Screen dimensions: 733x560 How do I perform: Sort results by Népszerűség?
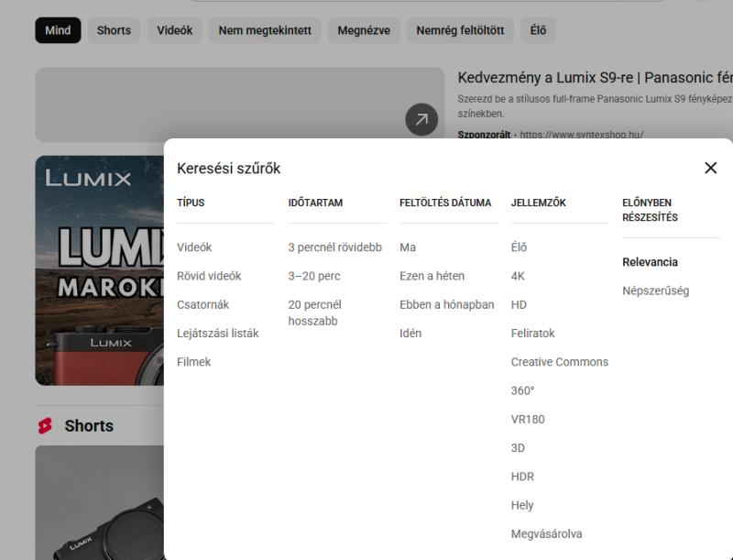656,291
